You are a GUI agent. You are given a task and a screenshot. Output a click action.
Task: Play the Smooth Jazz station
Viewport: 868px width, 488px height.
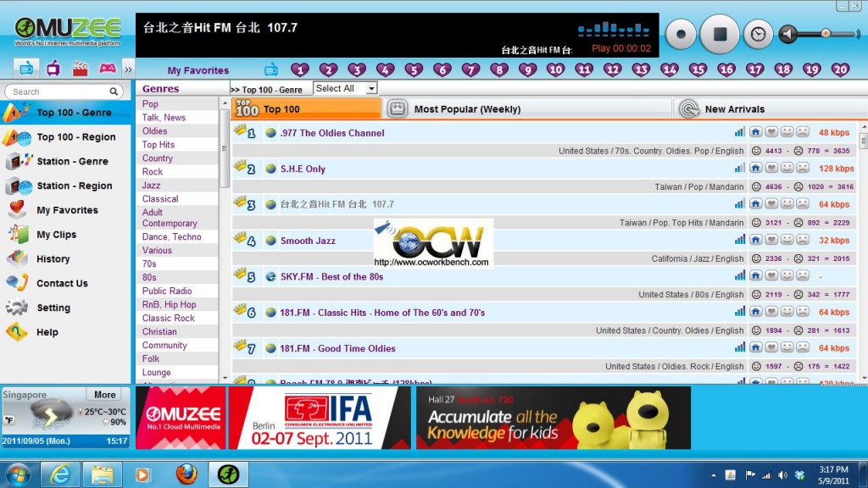pyautogui.click(x=308, y=241)
